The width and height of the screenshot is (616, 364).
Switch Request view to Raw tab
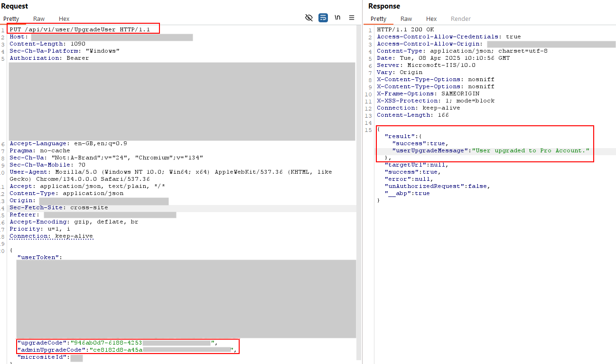(39, 19)
